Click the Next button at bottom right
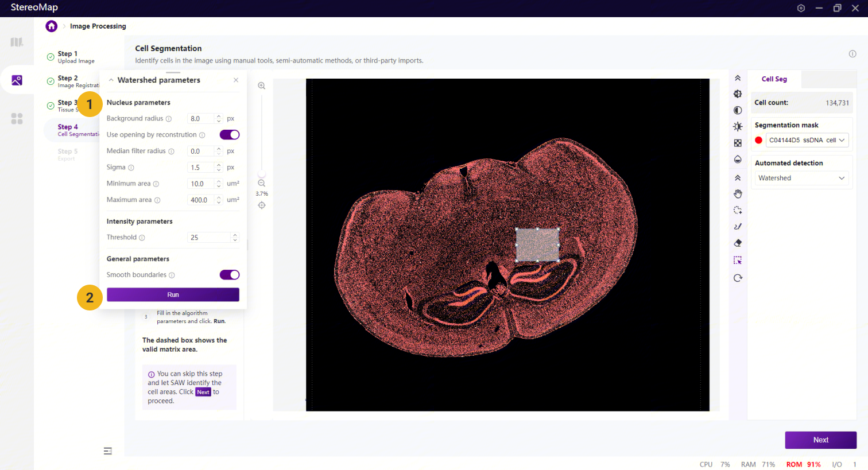The height and width of the screenshot is (470, 868). 820,440
